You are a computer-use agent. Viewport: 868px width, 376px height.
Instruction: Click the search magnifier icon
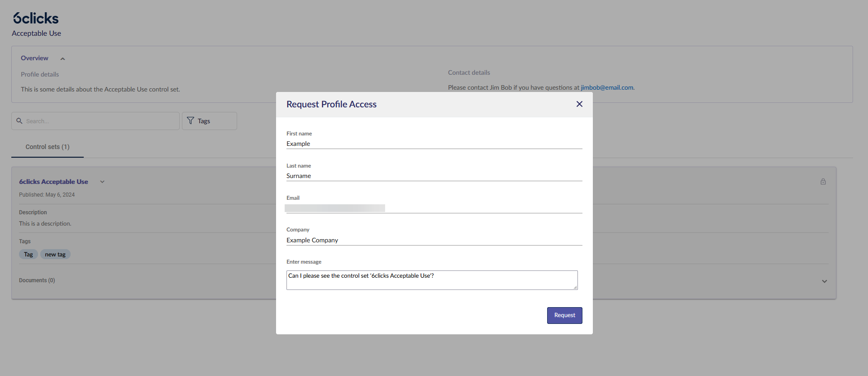pos(19,121)
